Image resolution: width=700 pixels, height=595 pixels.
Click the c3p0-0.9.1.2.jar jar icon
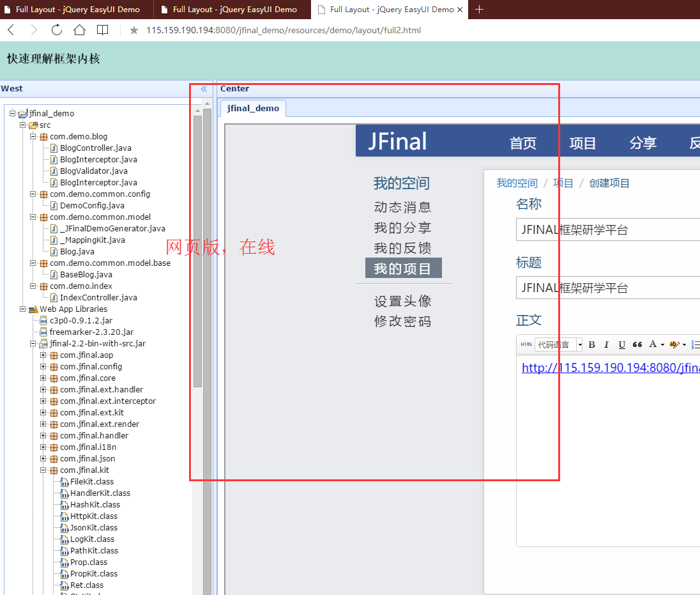click(x=43, y=321)
